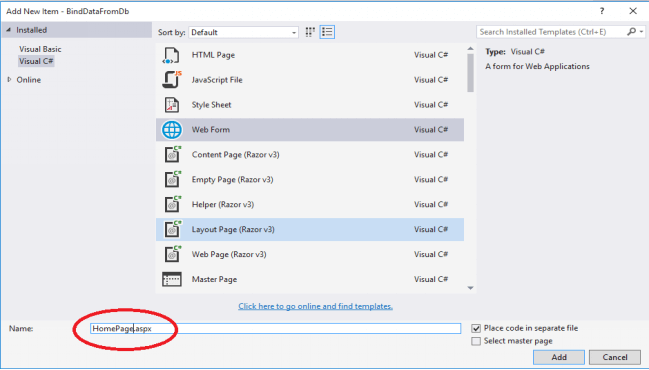Click the Content Page (Razor v3) icon
The height and width of the screenshot is (370, 649).
pyautogui.click(x=173, y=154)
